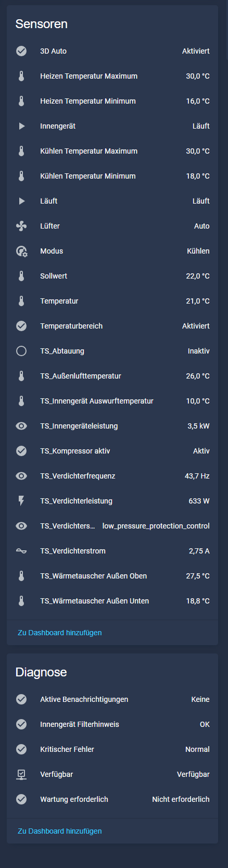Click the checkmark icon next to 3D Auto
Image resolution: width=228 pixels, height=868 pixels.
pos(21,51)
